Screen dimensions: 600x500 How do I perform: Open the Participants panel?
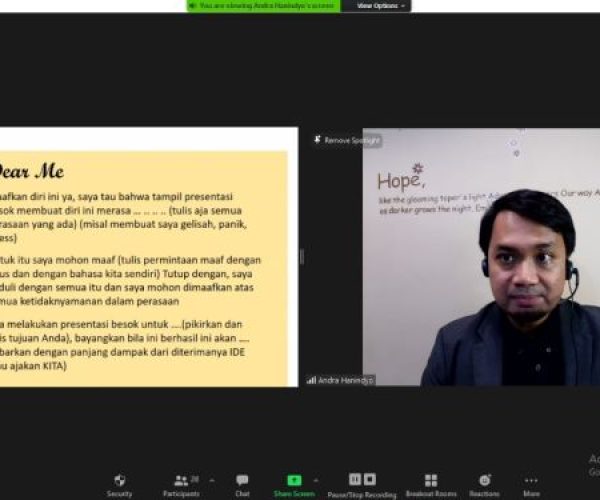pyautogui.click(x=181, y=480)
